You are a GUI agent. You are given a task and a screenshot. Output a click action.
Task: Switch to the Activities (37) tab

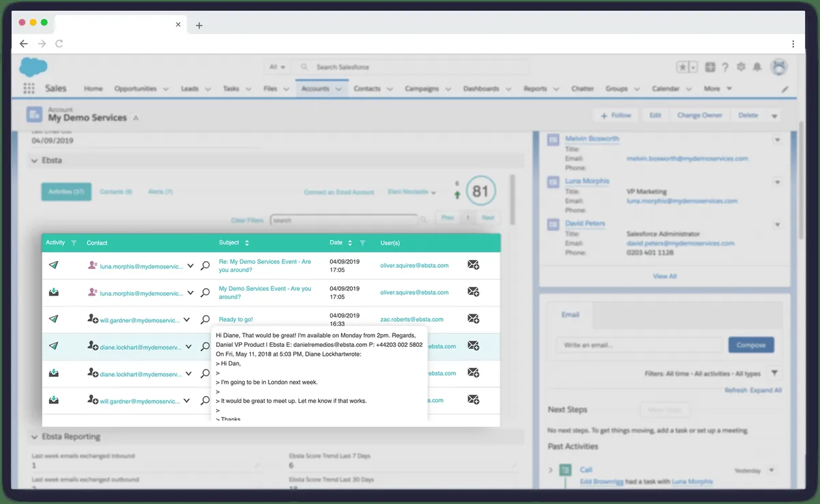tap(66, 192)
